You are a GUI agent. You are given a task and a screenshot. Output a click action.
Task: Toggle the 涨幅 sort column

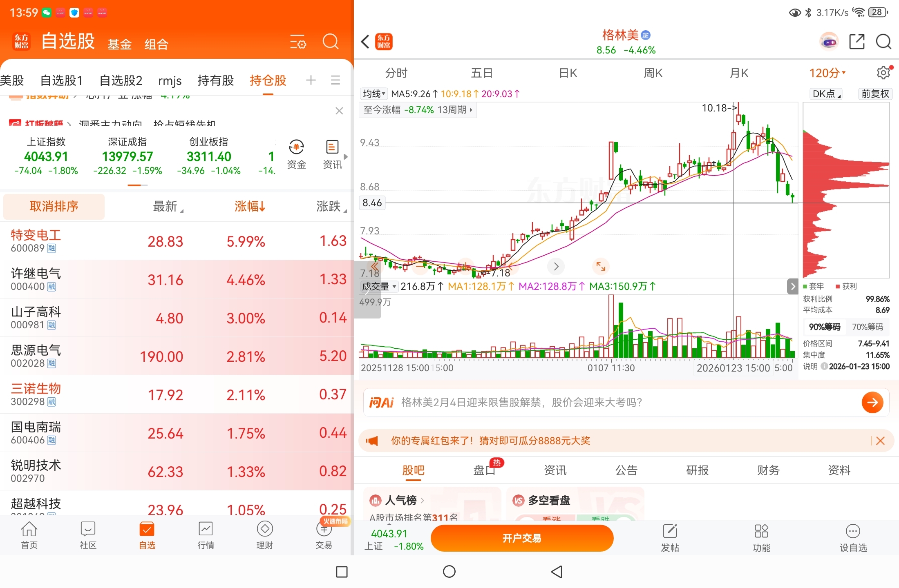click(x=250, y=206)
